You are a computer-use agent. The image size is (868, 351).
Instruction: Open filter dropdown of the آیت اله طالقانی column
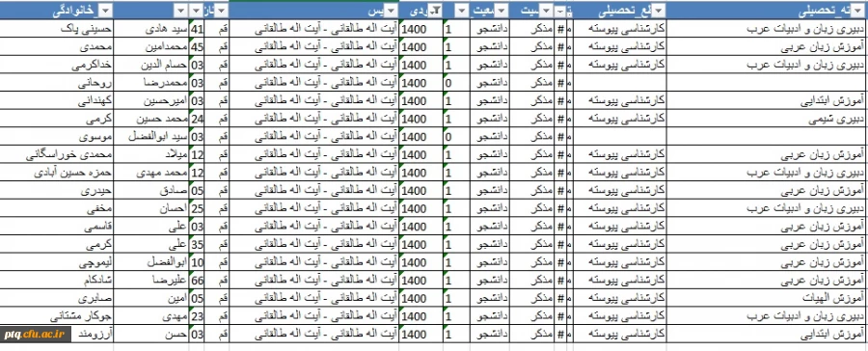[392, 11]
